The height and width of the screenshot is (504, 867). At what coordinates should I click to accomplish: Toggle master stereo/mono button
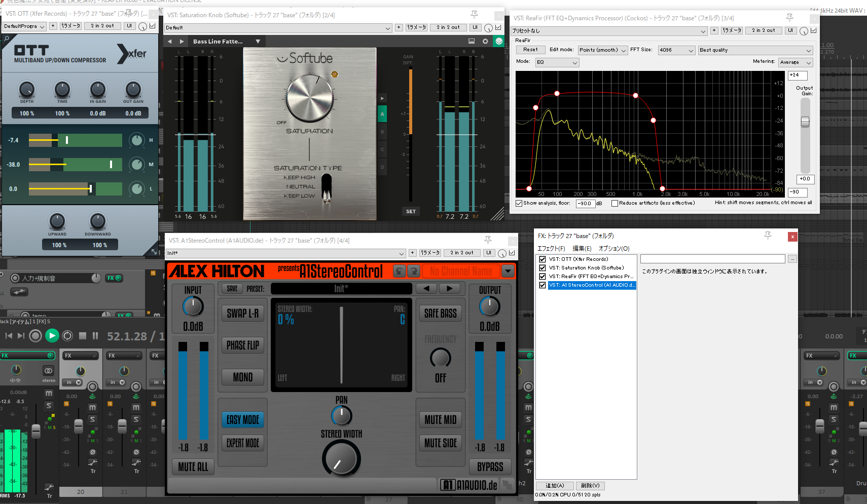click(x=49, y=371)
